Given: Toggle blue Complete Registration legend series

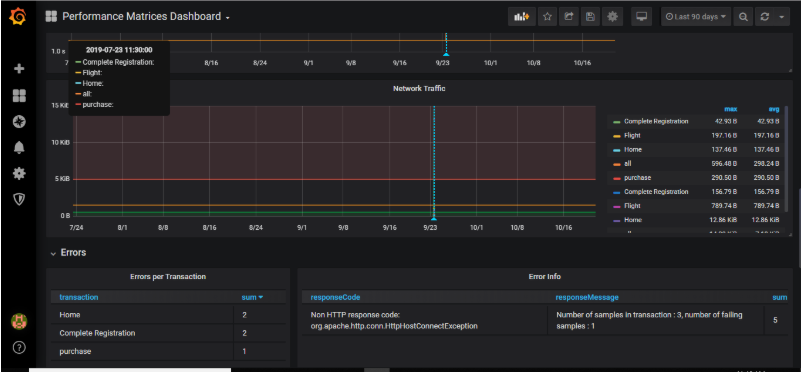Looking at the screenshot, I should pyautogui.click(x=656, y=192).
